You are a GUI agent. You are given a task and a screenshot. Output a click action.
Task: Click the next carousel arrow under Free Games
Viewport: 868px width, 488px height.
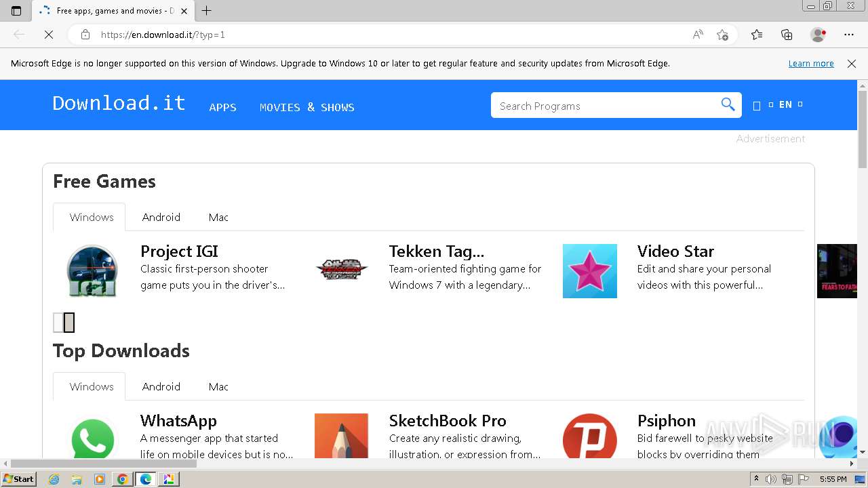pos(69,323)
